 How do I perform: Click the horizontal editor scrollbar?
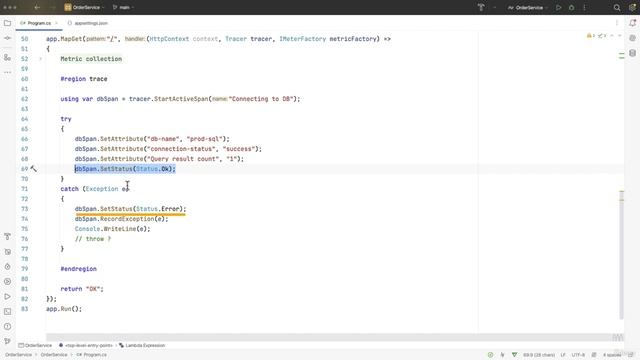coord(329,337)
